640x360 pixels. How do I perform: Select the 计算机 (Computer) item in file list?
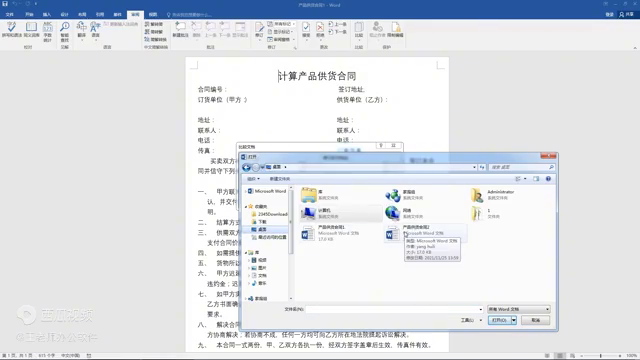coord(341,213)
